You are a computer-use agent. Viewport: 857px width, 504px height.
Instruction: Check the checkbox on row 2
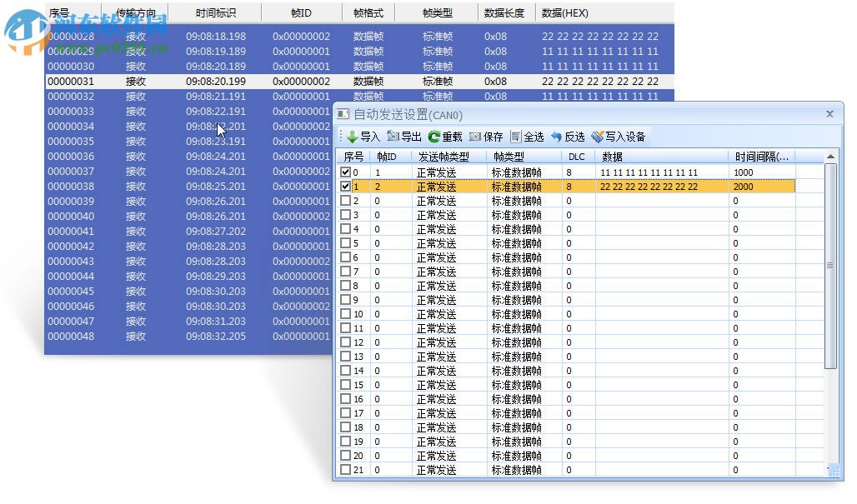pyautogui.click(x=345, y=200)
